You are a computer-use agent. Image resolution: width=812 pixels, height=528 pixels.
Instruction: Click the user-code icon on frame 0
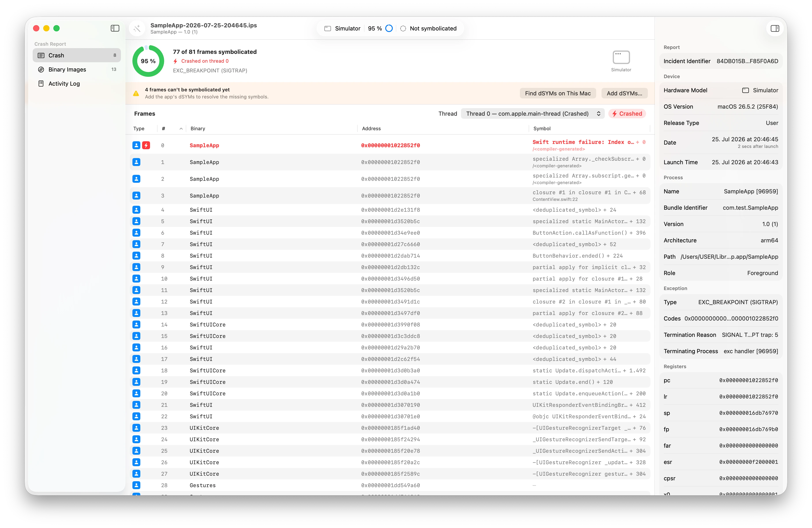(x=136, y=145)
